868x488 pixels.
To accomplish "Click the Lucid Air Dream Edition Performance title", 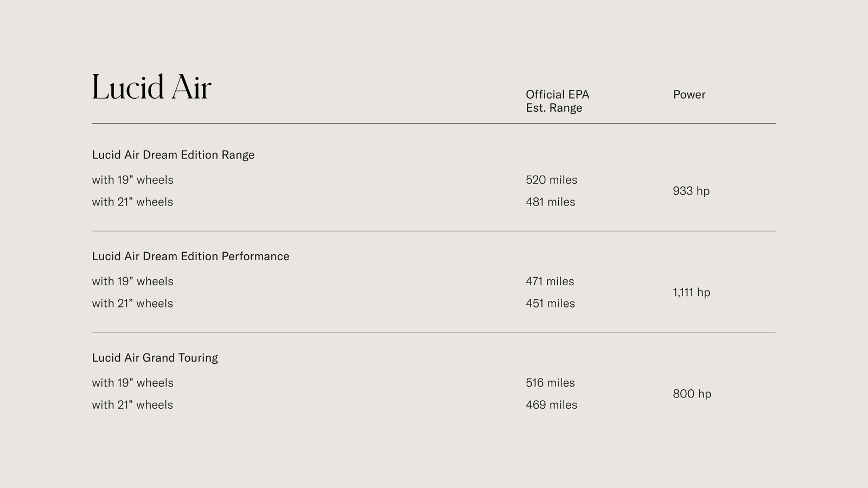I will click(x=190, y=256).
